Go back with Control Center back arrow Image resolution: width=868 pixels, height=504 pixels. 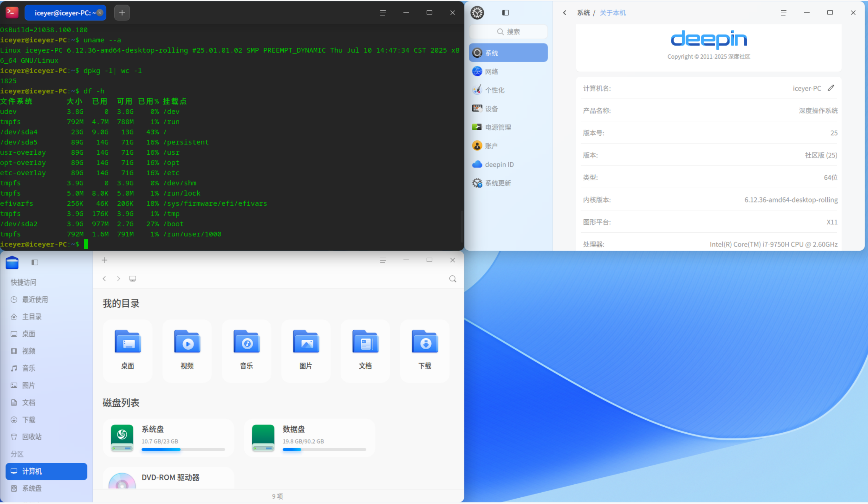coord(565,13)
